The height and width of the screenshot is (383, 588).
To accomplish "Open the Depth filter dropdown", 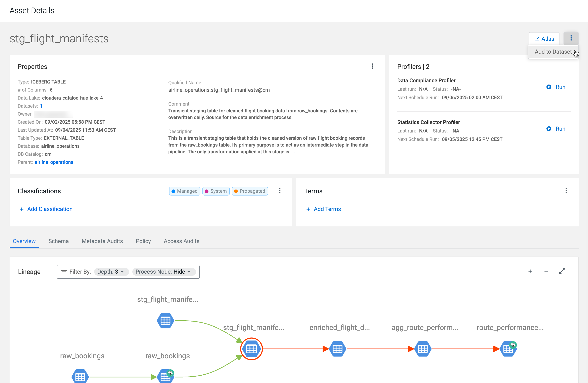I will click(111, 272).
